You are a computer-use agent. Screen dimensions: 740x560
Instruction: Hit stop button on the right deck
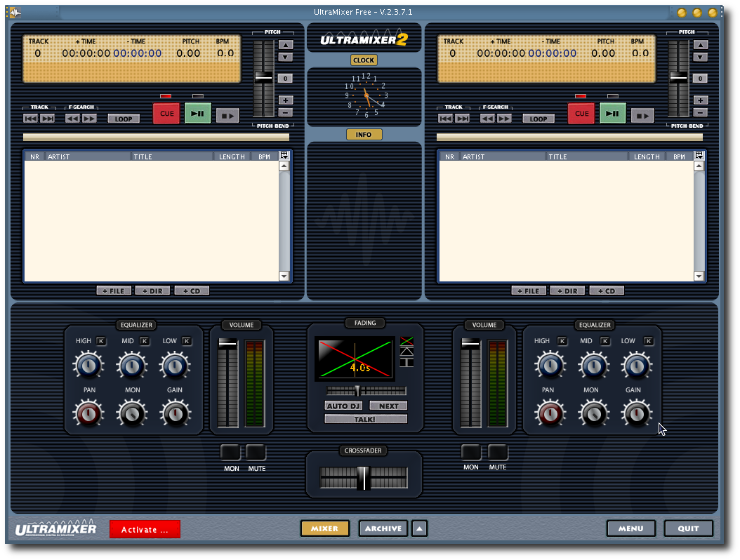pyautogui.click(x=642, y=116)
